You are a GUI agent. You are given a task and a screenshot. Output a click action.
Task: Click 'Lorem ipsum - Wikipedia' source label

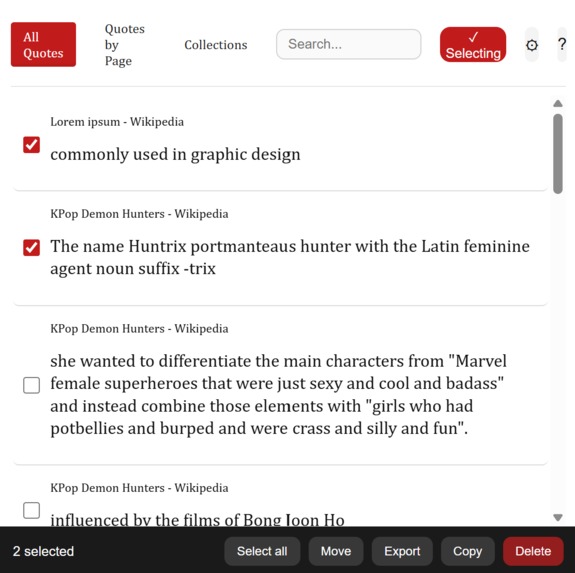tap(117, 121)
